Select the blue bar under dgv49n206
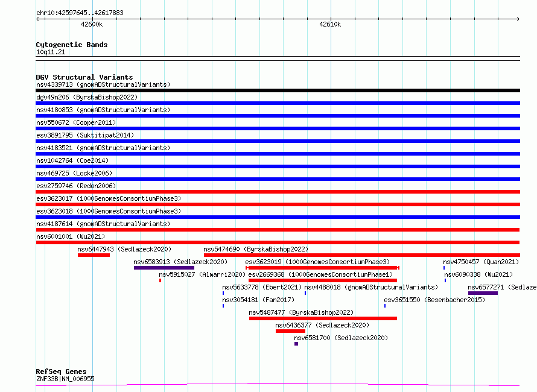 pyautogui.click(x=278, y=103)
